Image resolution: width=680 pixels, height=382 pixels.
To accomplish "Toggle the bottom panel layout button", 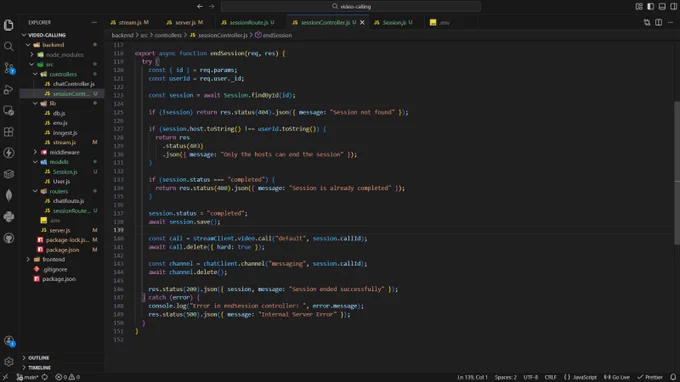I will (662, 7).
